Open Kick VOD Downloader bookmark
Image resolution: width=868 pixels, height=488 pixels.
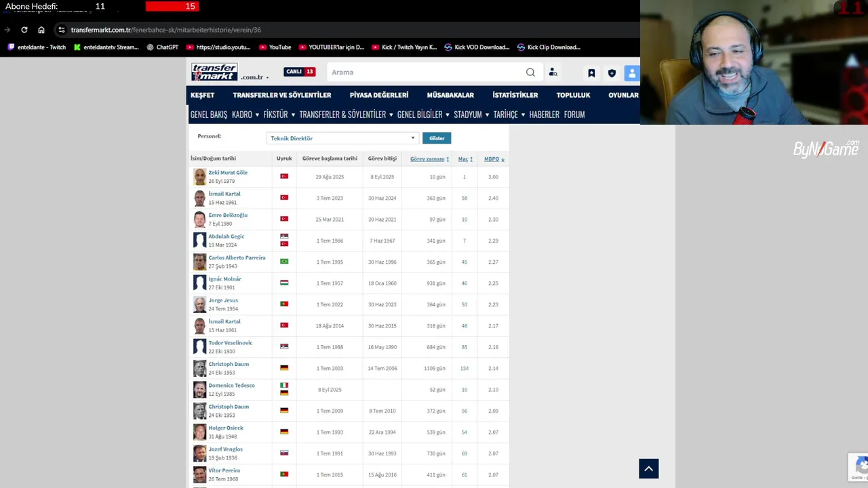[x=477, y=47]
